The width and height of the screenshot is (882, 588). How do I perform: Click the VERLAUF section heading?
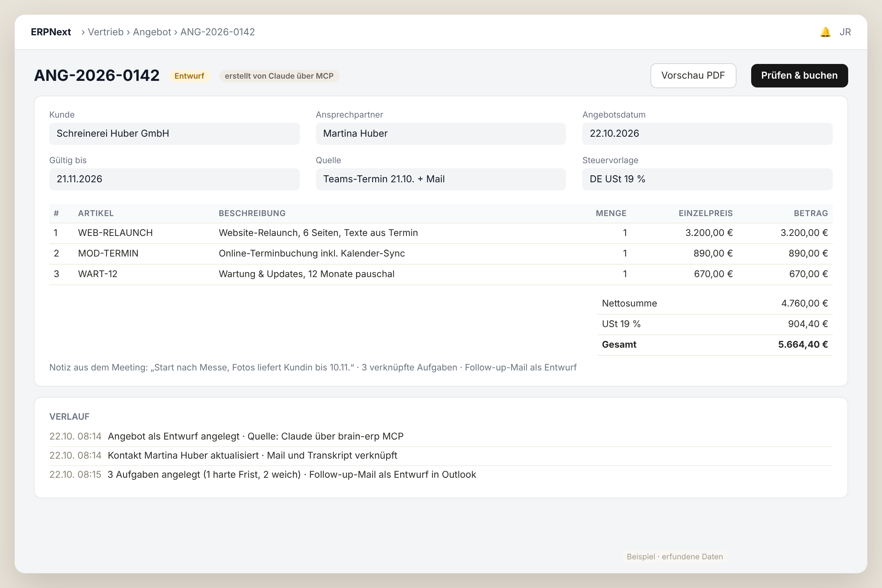click(x=69, y=417)
